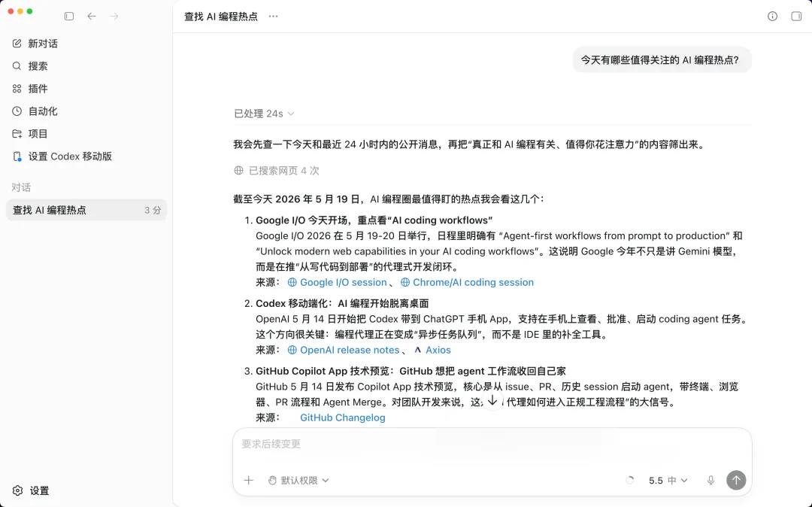Toggle the sidebar panel icon

[x=69, y=16]
